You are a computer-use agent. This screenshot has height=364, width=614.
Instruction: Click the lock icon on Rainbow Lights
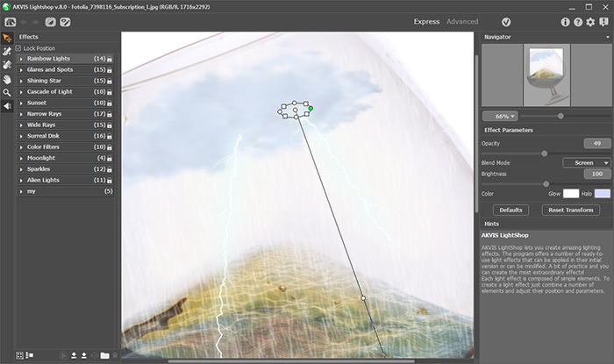[110, 59]
